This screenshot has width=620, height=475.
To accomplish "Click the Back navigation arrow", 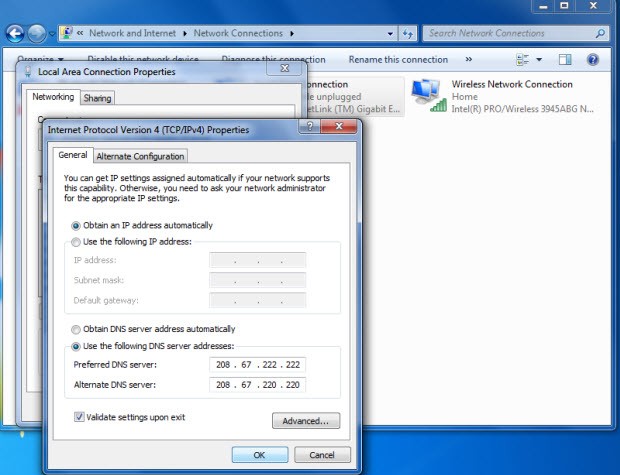I will coord(16,34).
